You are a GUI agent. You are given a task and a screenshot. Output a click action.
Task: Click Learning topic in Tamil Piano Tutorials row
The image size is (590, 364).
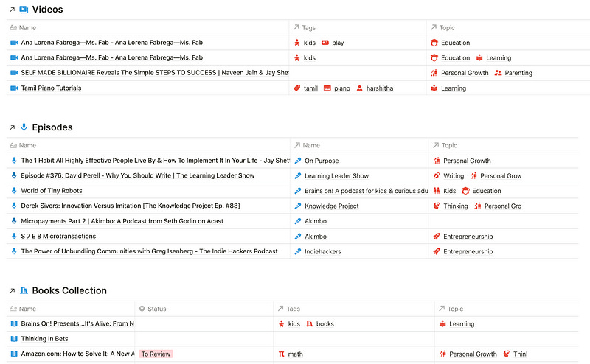pos(454,88)
